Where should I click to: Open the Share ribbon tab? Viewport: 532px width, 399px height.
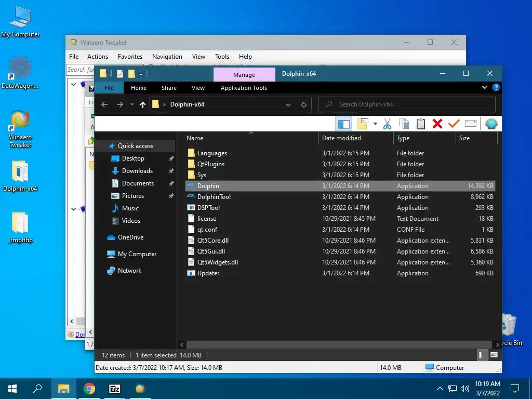click(169, 88)
